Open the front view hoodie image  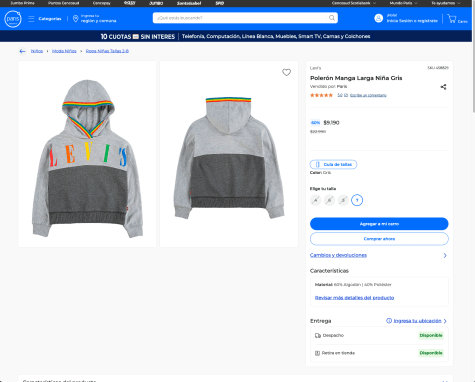point(87,154)
